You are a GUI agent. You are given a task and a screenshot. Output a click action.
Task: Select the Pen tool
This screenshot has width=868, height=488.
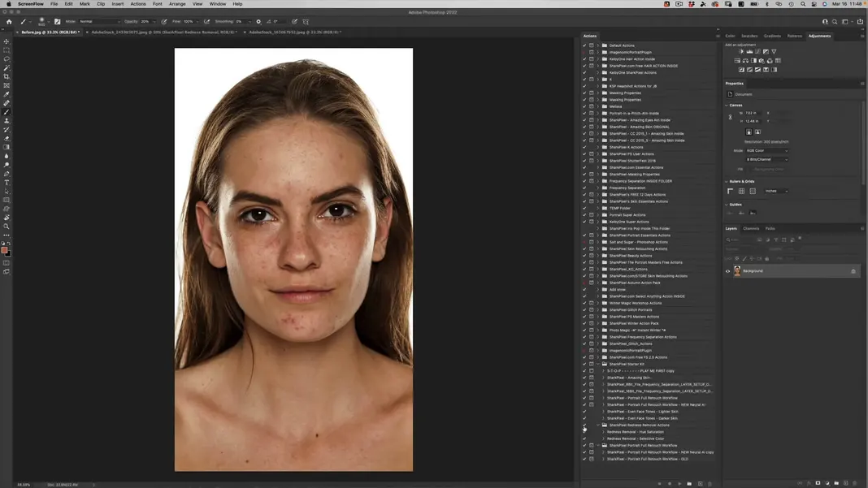(7, 174)
